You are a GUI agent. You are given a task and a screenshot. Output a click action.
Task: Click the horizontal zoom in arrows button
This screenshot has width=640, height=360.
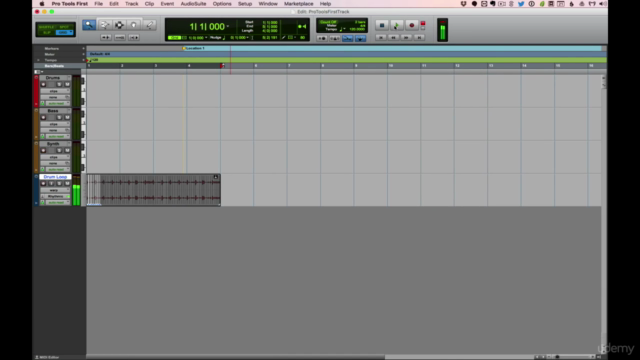point(134,38)
